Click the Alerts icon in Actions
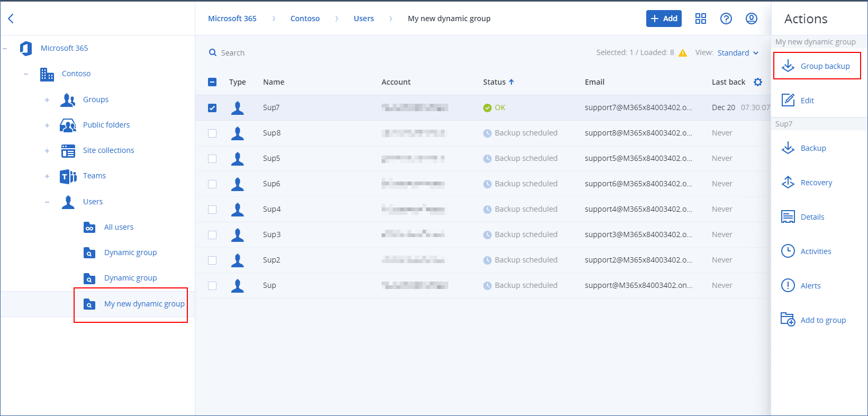The height and width of the screenshot is (416, 868). [788, 286]
